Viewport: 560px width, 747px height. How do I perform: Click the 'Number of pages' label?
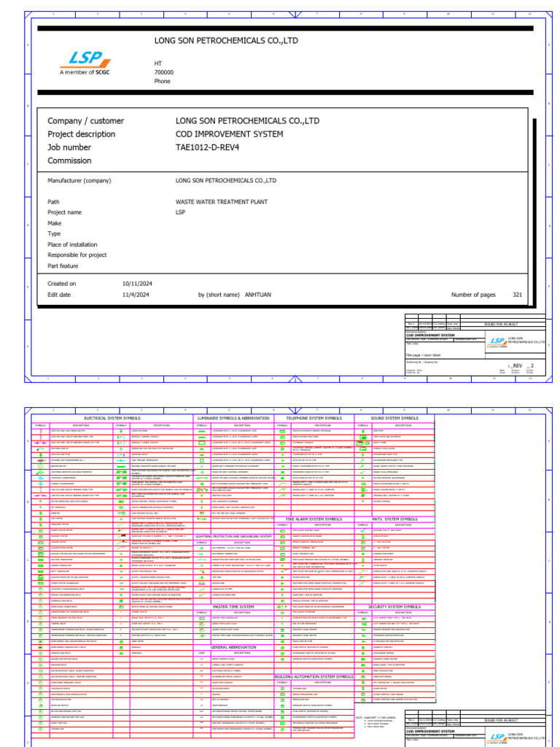pos(474,295)
